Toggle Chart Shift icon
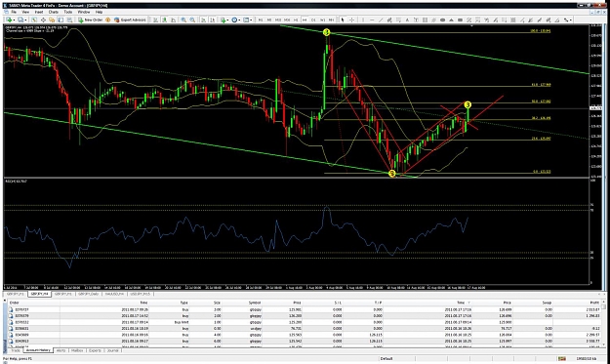Screen dimensions: 610x364 (x=213, y=20)
